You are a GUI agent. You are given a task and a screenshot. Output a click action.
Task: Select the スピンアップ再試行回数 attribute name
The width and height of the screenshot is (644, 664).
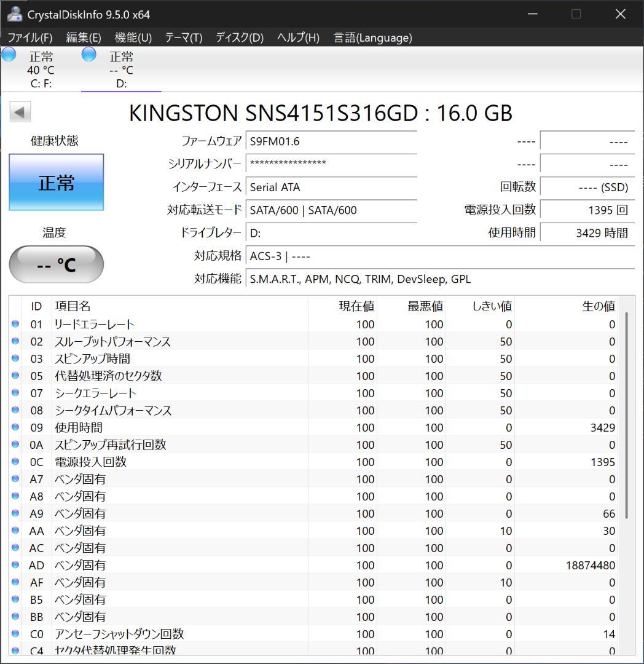pos(111,445)
